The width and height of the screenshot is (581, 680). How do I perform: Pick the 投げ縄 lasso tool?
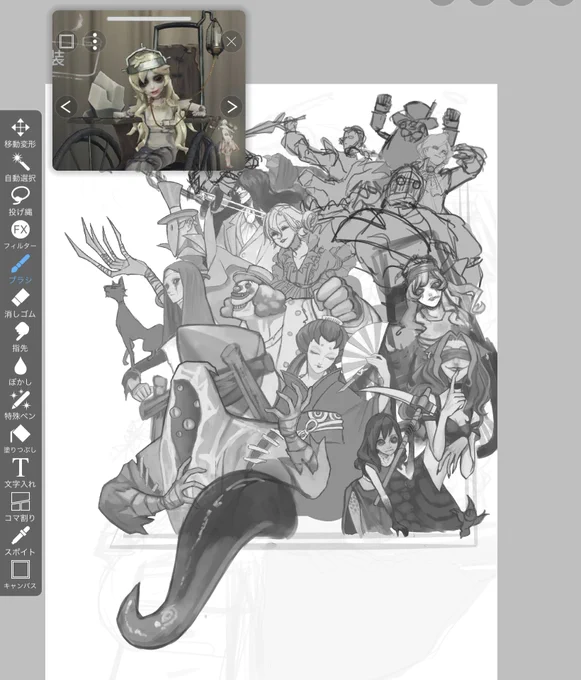coord(20,201)
